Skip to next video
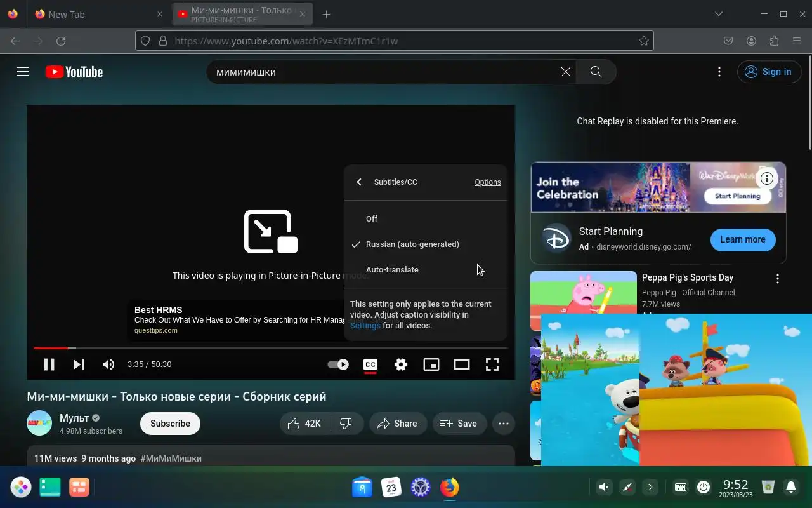This screenshot has height=508, width=812. click(x=79, y=364)
